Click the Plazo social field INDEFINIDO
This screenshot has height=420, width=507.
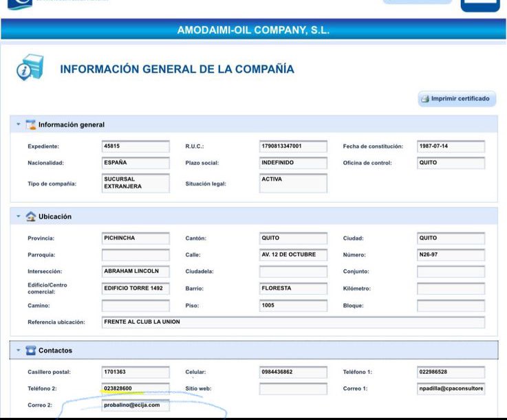point(293,163)
